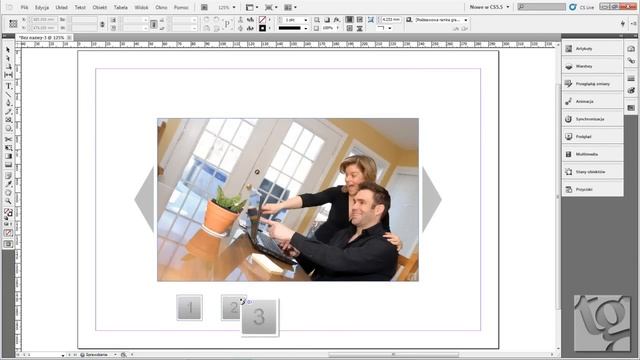Launch Adobe Bridge from the application bar
The image size is (640, 360).
coord(204,7)
